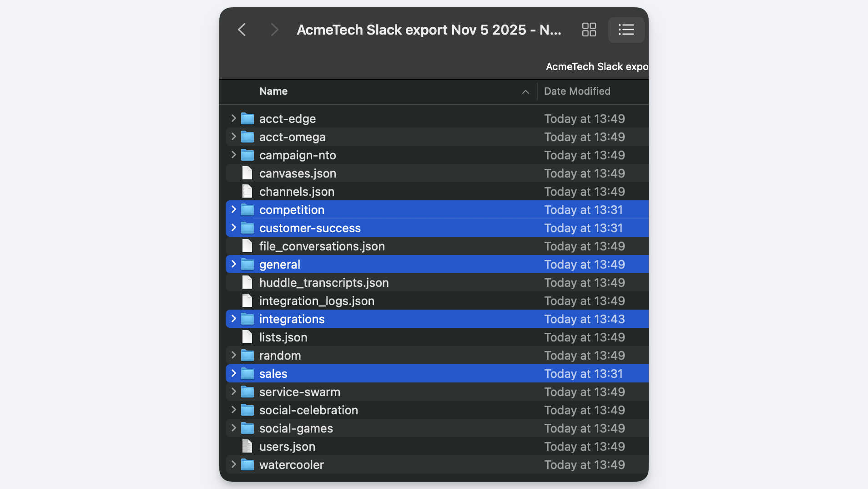Expand the acct-edge folder

point(233,118)
